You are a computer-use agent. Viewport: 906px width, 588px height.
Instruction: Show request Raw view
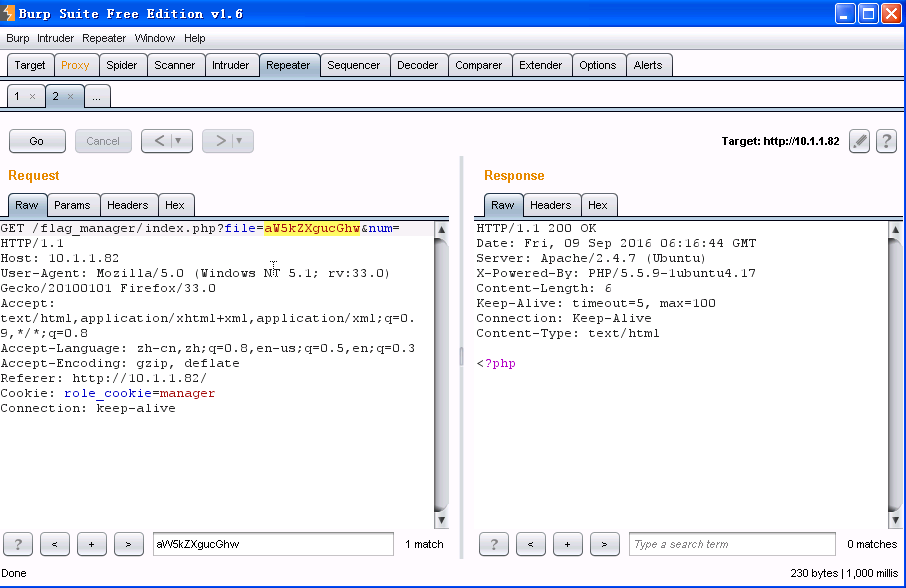point(27,205)
